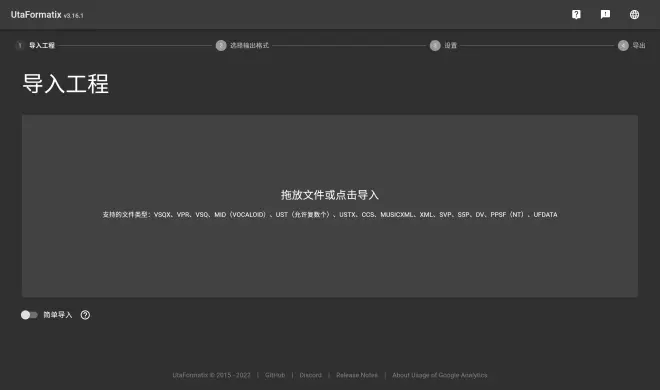Click the drop zone 拖放文件或点击导入

coord(330,206)
